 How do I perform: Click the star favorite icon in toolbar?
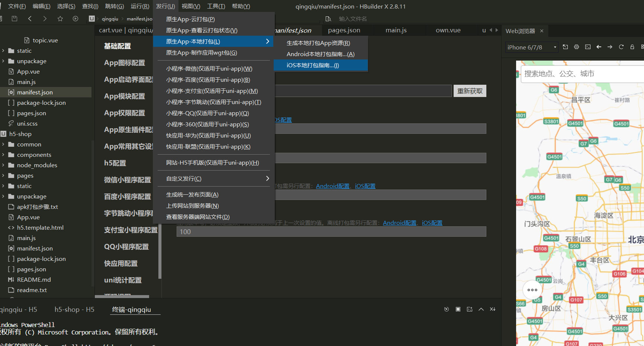pyautogui.click(x=60, y=19)
